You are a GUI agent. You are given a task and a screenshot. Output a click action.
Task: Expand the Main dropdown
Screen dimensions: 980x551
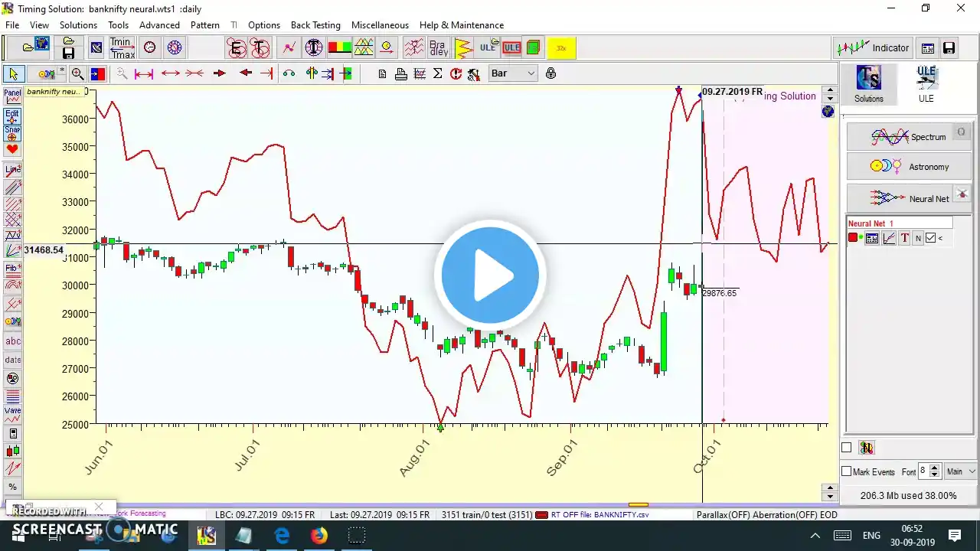coord(961,471)
